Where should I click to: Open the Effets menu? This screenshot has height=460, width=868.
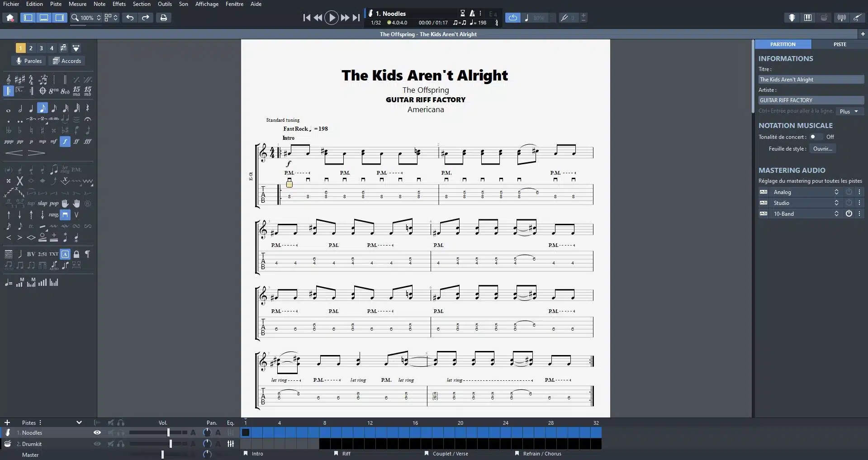click(x=119, y=4)
